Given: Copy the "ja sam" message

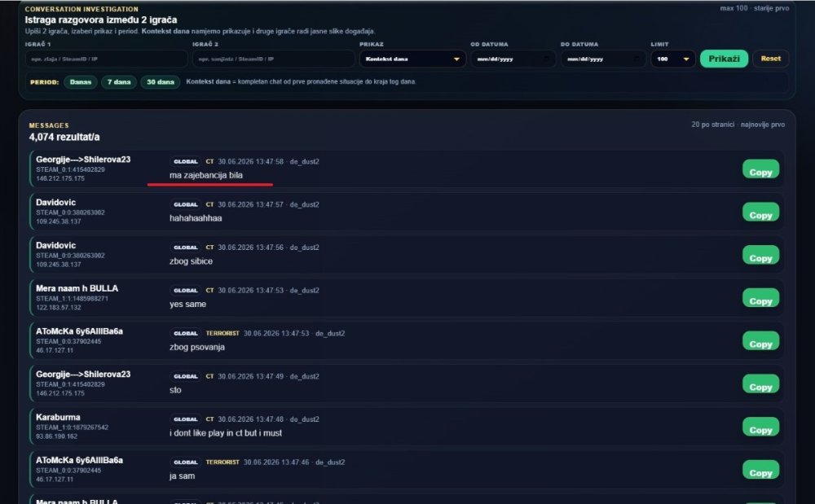Looking at the screenshot, I should [760, 471].
